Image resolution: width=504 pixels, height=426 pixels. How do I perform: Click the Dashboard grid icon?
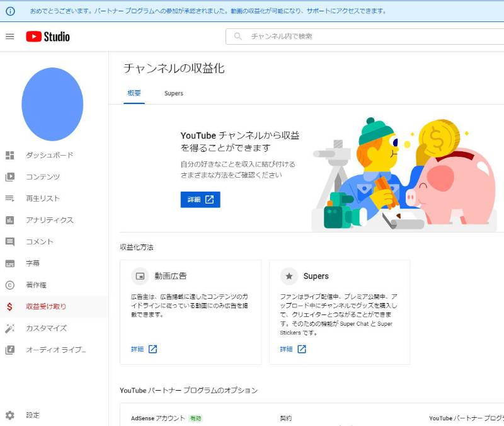point(10,155)
